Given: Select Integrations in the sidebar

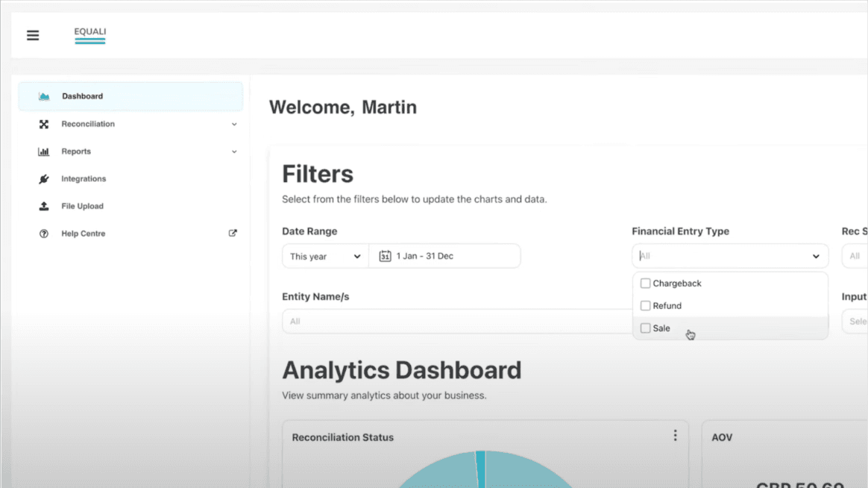Looking at the screenshot, I should tap(130, 179).
